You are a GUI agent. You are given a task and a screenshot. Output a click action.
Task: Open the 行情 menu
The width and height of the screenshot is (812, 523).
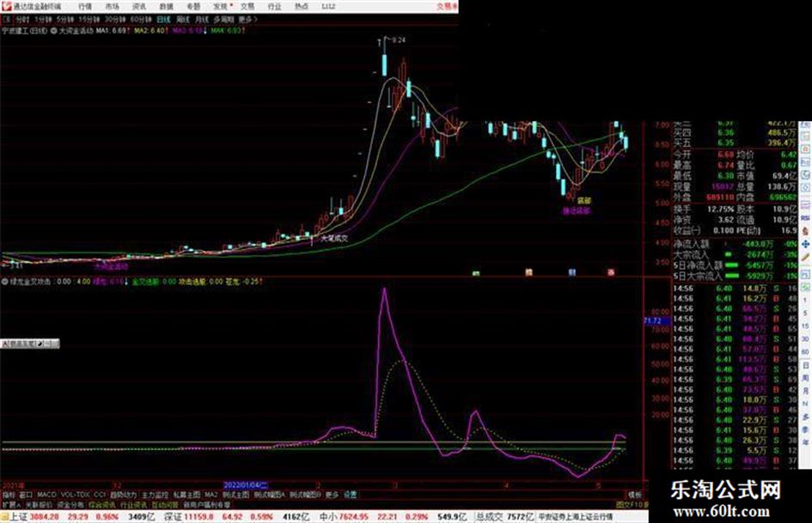pyautogui.click(x=85, y=7)
